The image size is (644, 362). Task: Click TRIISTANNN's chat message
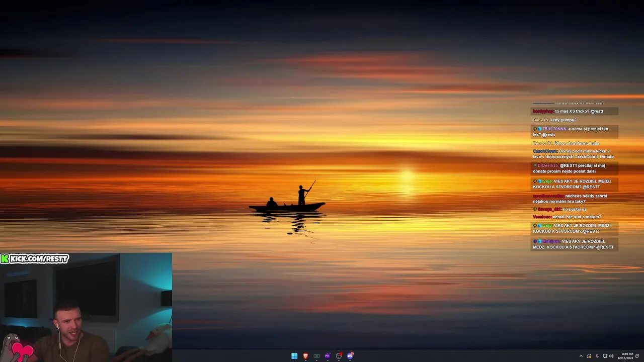[575, 132]
